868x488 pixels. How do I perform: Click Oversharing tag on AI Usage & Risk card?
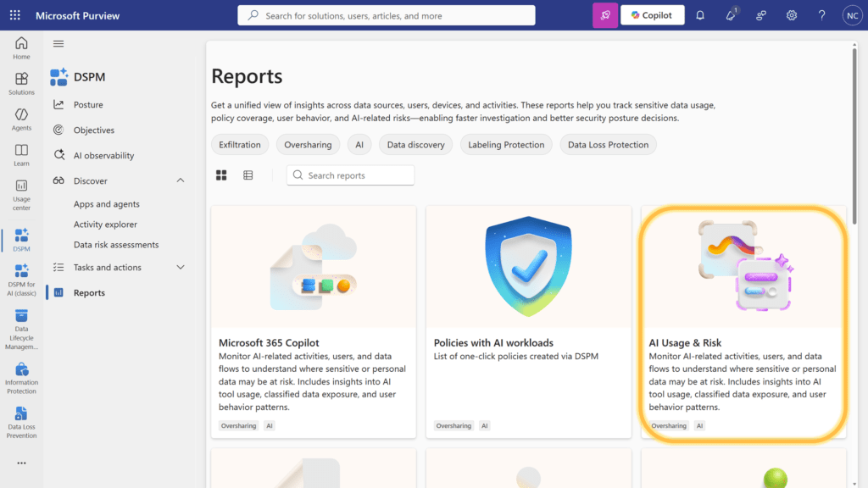[x=669, y=425]
